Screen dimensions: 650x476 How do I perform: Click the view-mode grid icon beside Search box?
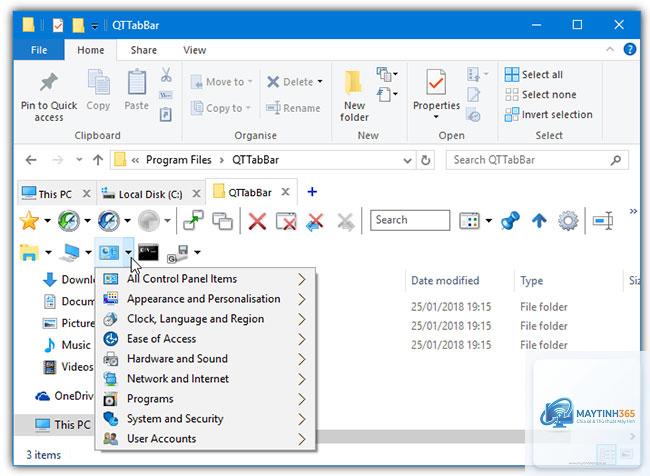pyautogui.click(x=469, y=221)
